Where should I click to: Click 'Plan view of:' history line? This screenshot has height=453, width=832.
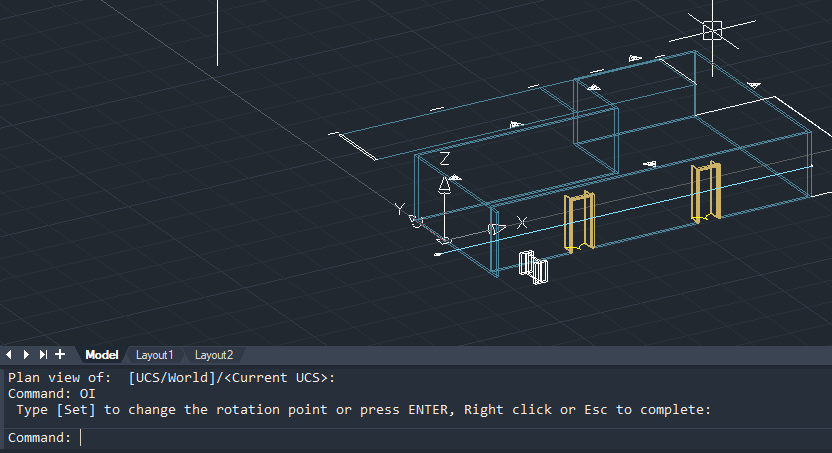pyautogui.click(x=172, y=378)
